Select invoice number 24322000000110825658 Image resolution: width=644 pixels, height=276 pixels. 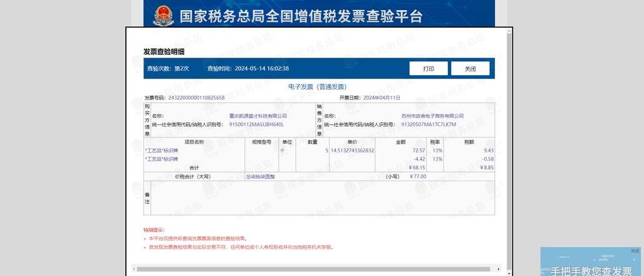coord(197,98)
